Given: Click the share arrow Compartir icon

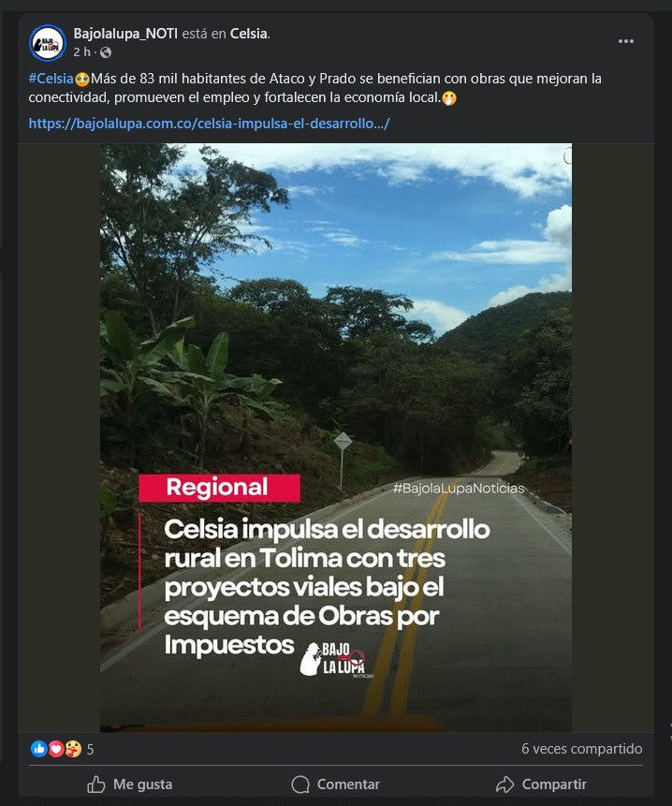Looking at the screenshot, I should click(x=504, y=784).
